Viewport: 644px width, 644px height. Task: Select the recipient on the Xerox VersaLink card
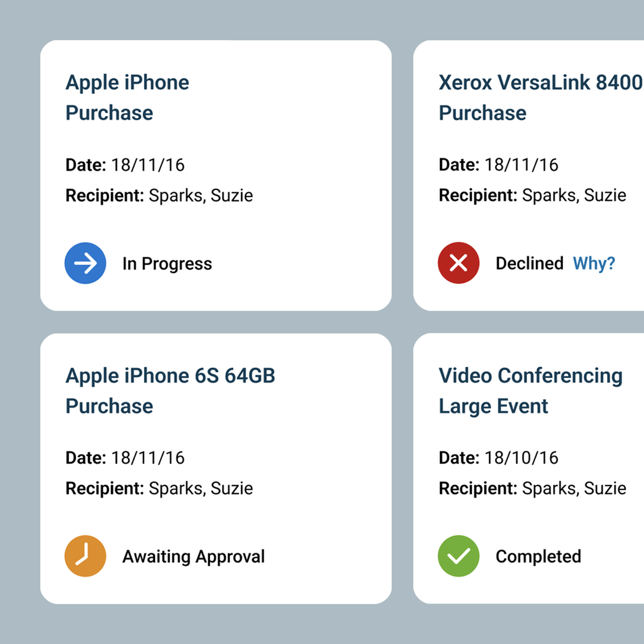pyautogui.click(x=574, y=195)
